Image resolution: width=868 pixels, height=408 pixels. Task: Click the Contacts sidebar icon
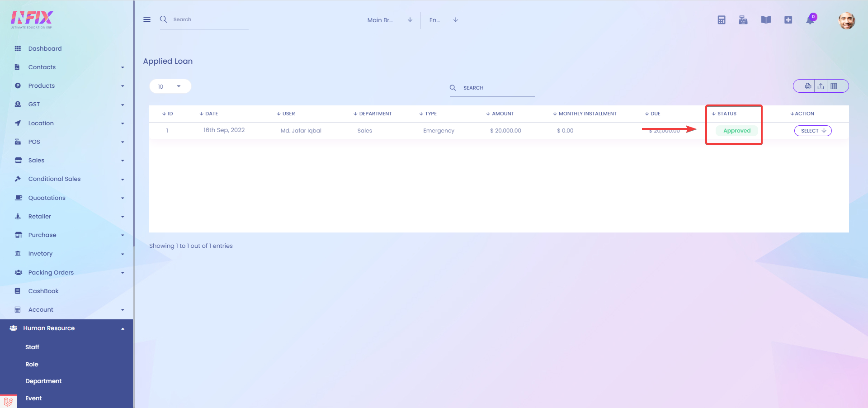pyautogui.click(x=17, y=67)
